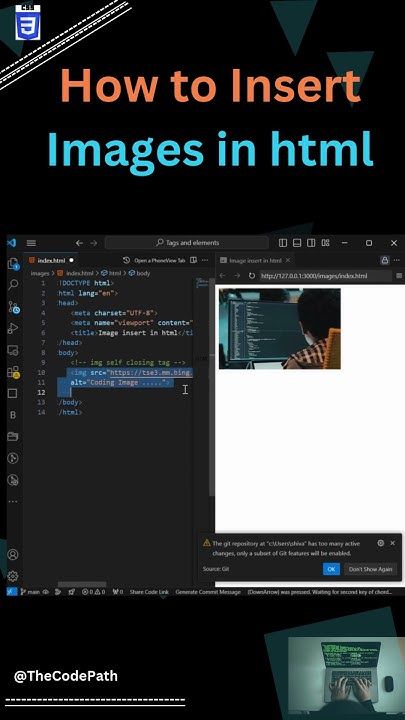
Task: Go back using the title bar arrow
Action: pyautogui.click(x=79, y=243)
